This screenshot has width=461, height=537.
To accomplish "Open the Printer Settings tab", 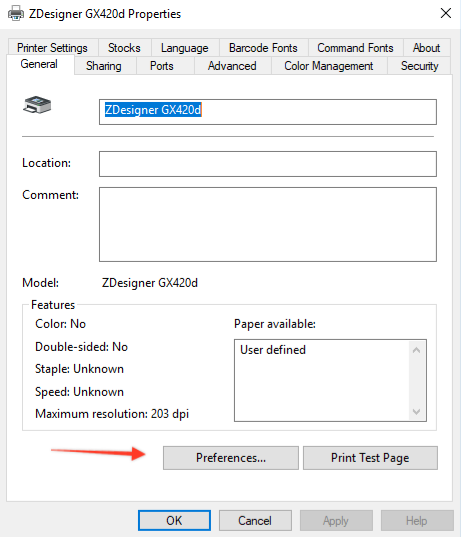I will click(52, 48).
